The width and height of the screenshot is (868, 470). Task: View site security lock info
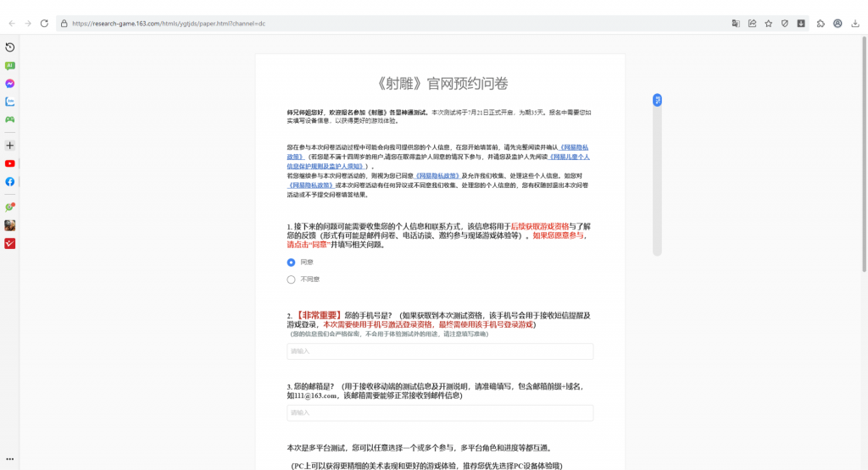(x=64, y=23)
